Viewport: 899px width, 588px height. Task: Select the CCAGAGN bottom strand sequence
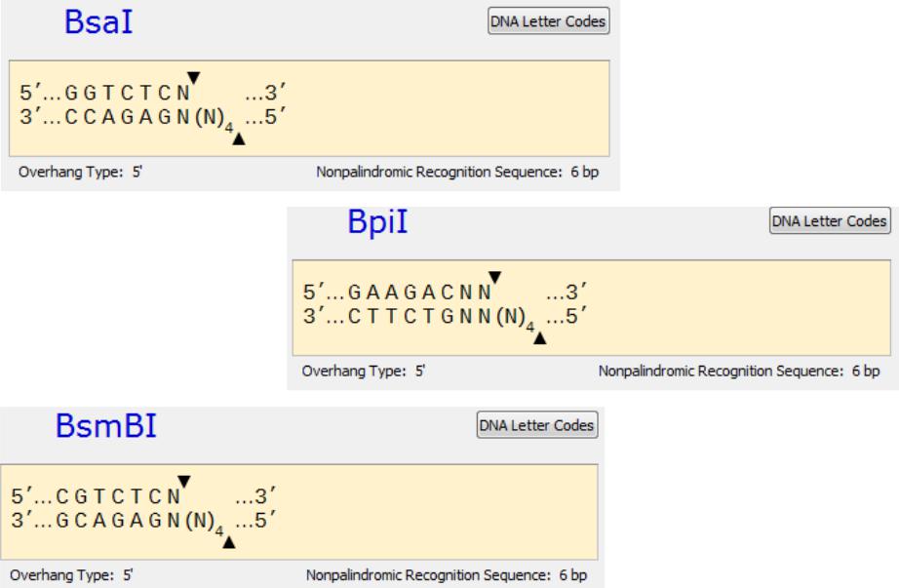tap(128, 117)
